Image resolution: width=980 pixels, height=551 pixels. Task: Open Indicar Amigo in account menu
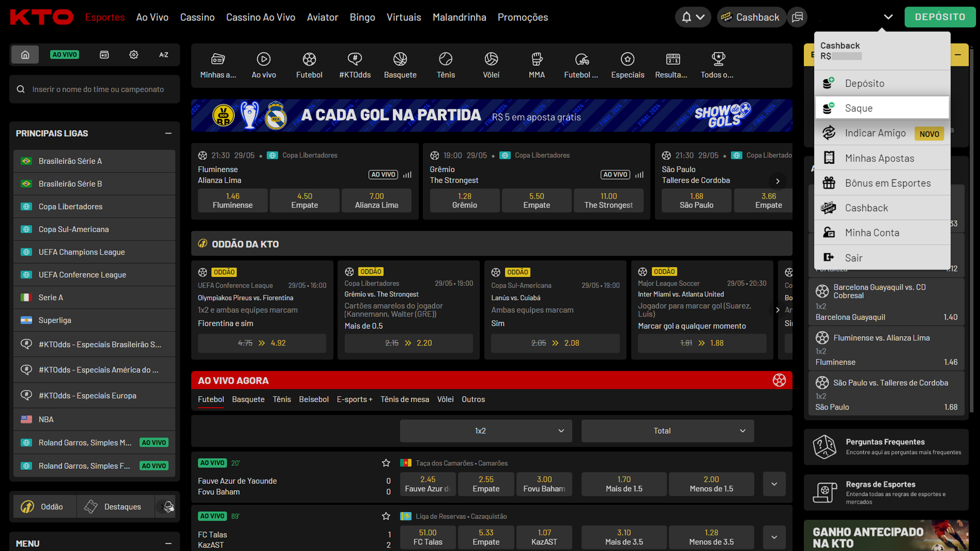[x=883, y=133]
